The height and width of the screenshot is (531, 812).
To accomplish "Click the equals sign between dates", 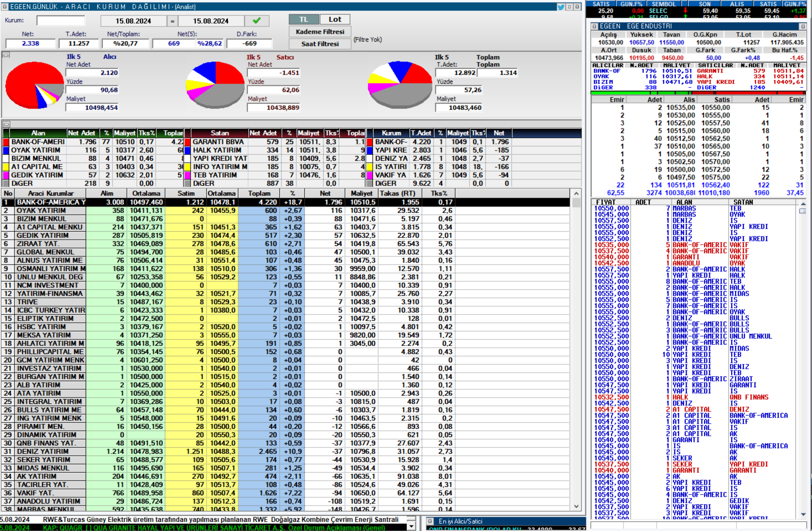I will tap(172, 21).
